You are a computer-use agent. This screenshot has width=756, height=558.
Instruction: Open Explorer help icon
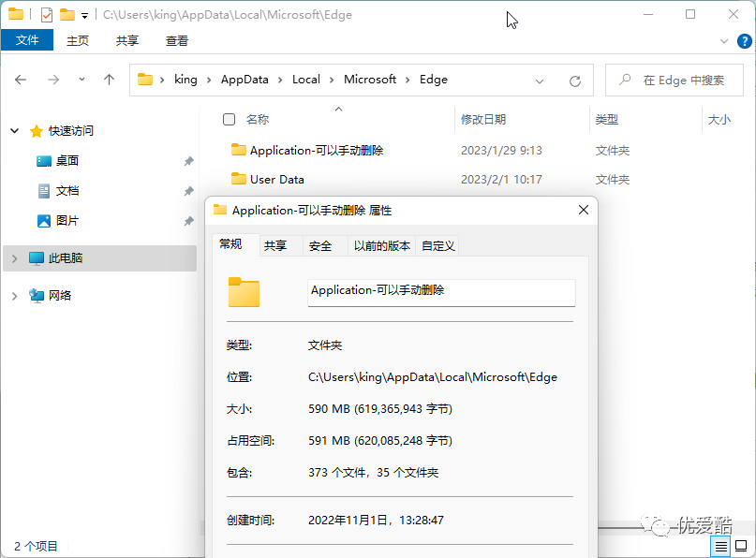[745, 41]
